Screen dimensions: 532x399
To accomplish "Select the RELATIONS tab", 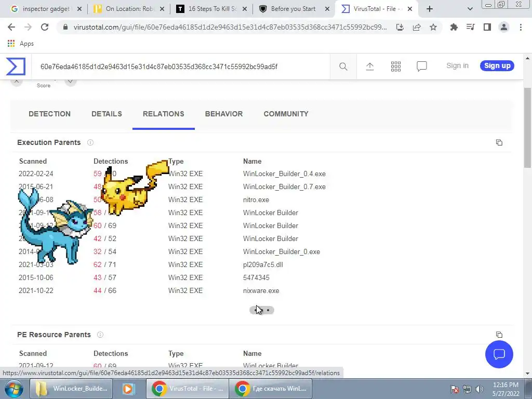I will pyautogui.click(x=164, y=114).
